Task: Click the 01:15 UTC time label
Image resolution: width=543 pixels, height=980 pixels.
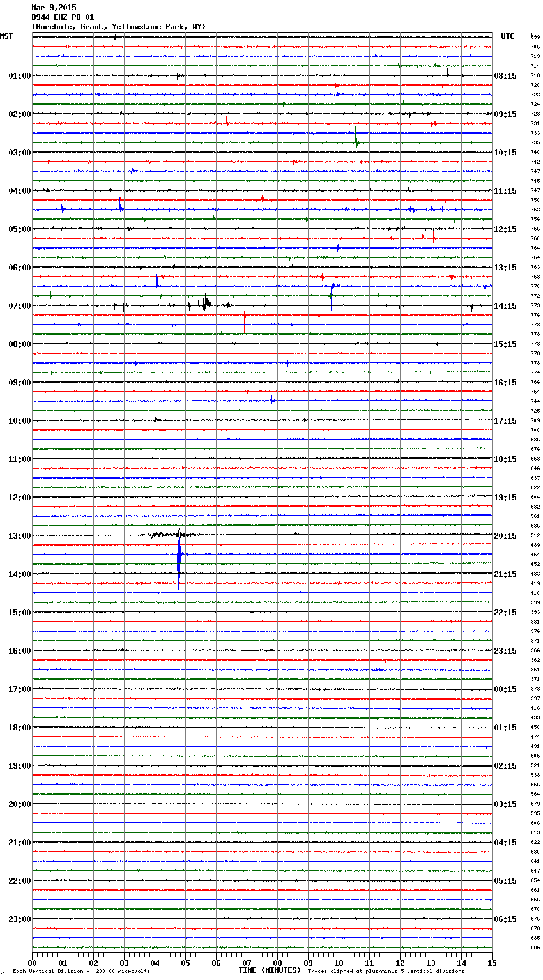Action: tap(505, 728)
